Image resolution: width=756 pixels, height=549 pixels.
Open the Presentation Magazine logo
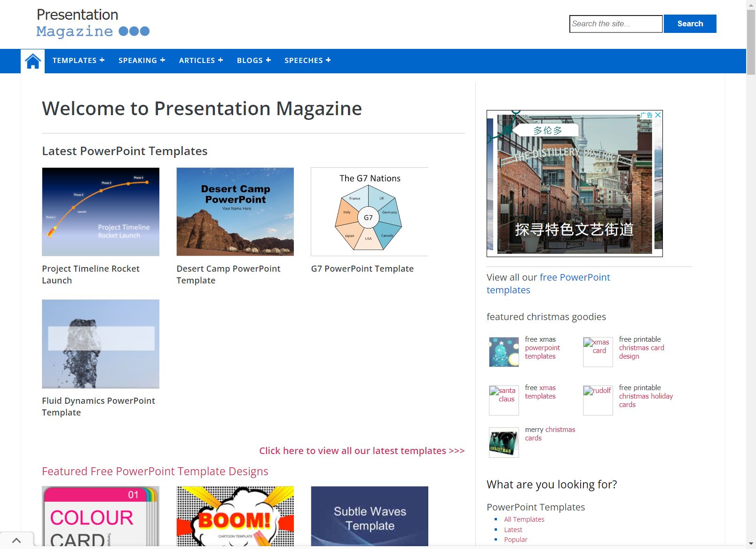coord(93,23)
